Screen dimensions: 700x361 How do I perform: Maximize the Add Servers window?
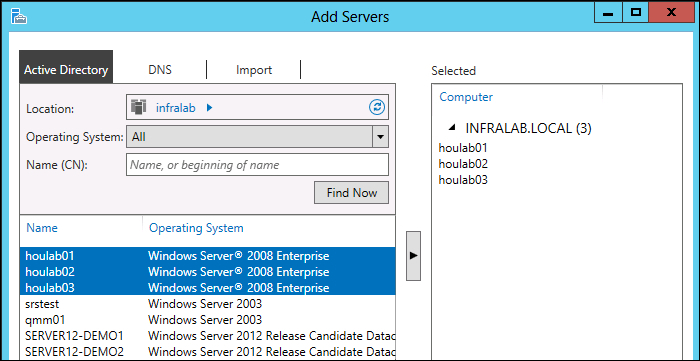point(636,12)
